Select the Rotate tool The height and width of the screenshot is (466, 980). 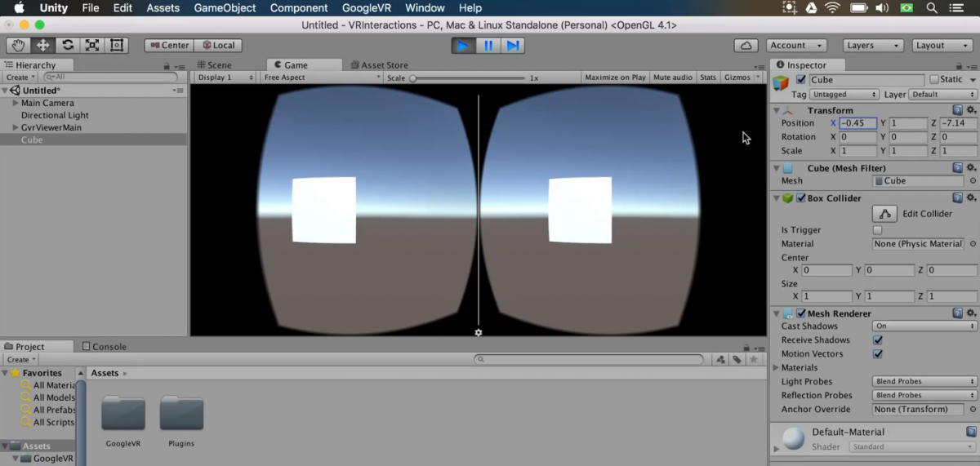coord(68,46)
